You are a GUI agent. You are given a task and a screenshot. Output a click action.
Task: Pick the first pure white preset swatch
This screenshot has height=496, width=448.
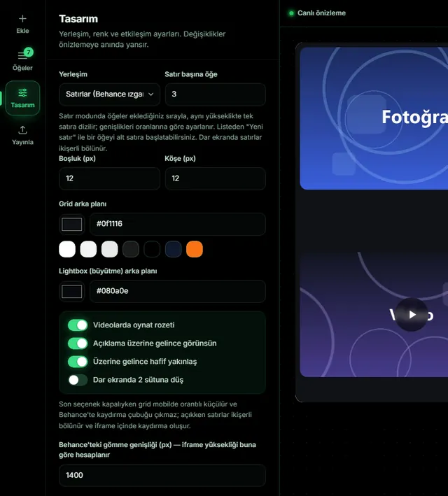[x=67, y=249]
